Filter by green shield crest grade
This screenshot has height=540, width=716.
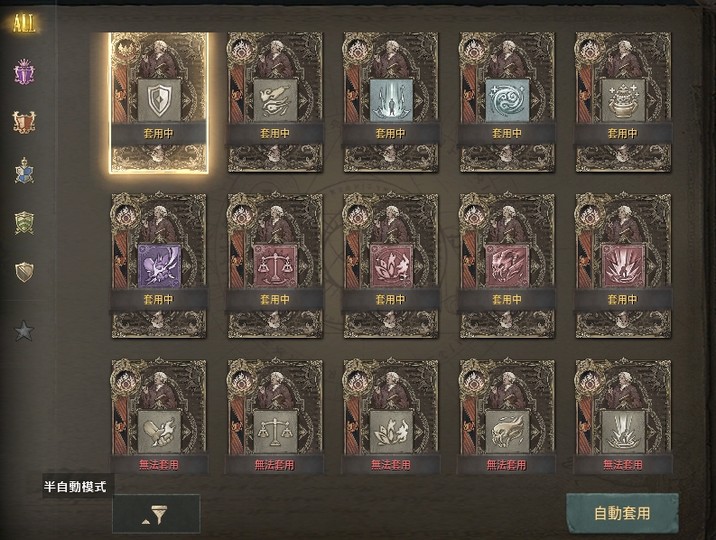[x=24, y=223]
